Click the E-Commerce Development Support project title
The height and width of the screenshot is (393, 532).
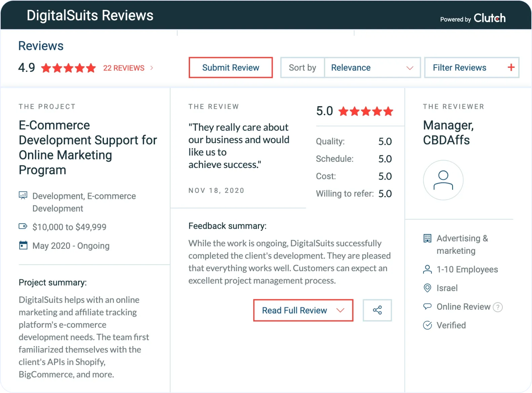(88, 147)
